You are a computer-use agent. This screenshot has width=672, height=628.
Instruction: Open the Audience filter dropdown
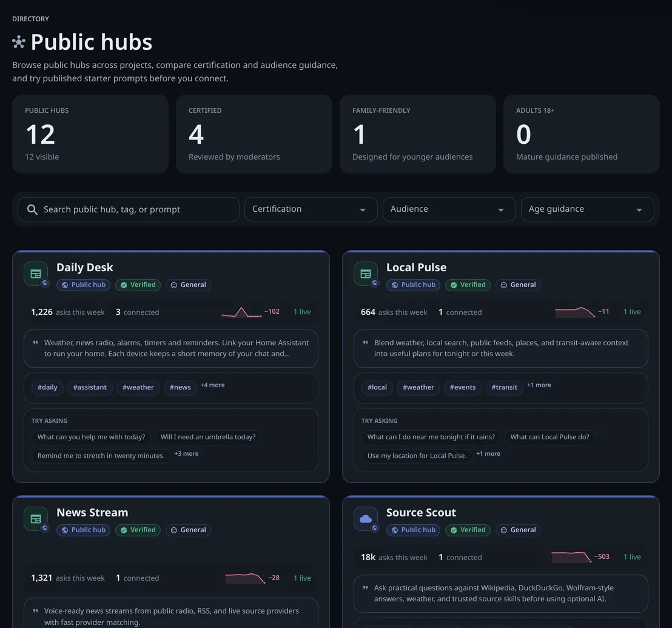449,209
